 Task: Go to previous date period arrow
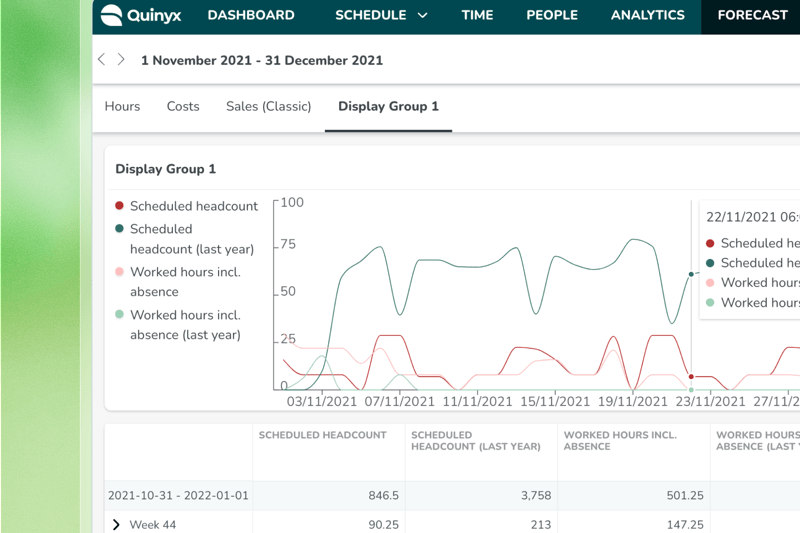click(102, 60)
